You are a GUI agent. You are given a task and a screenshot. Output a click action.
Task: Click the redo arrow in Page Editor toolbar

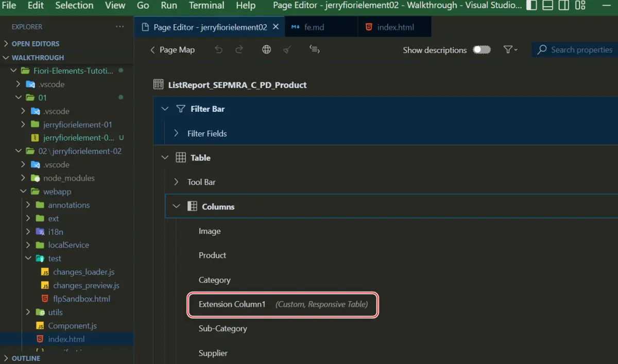coord(239,50)
